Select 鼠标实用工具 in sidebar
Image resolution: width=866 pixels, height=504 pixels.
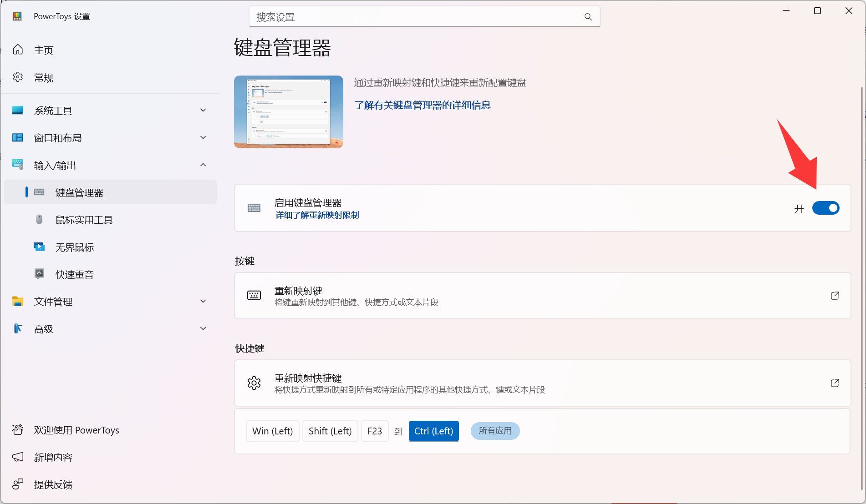click(110, 220)
